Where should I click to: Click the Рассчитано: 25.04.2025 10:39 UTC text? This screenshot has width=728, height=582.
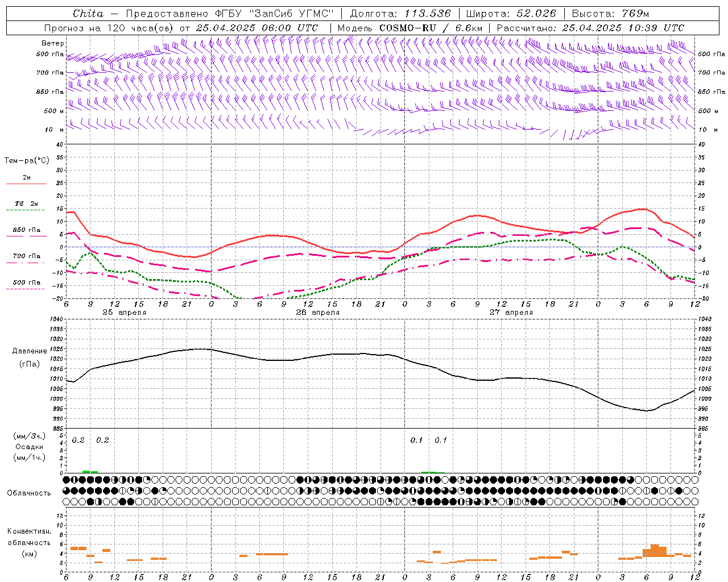coord(590,28)
